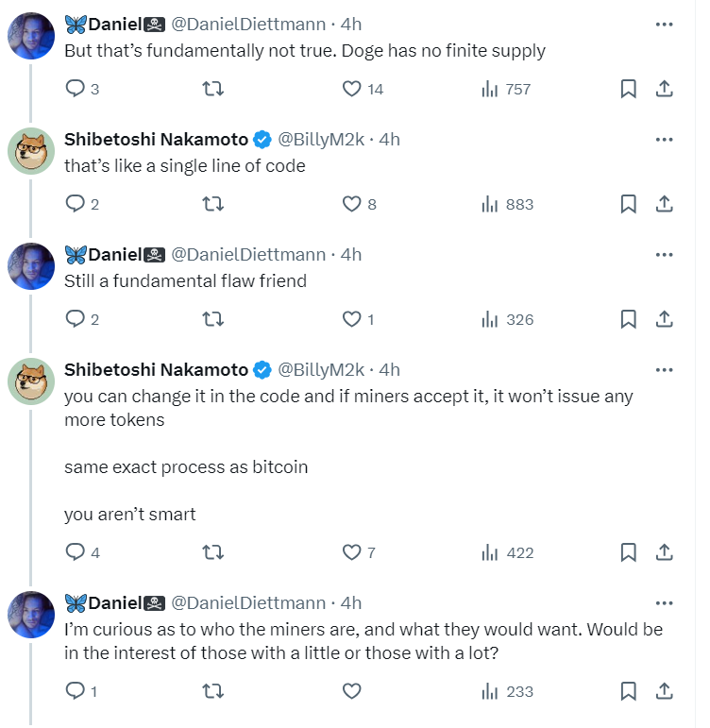Repost the tweet about who the miners are

(x=213, y=691)
